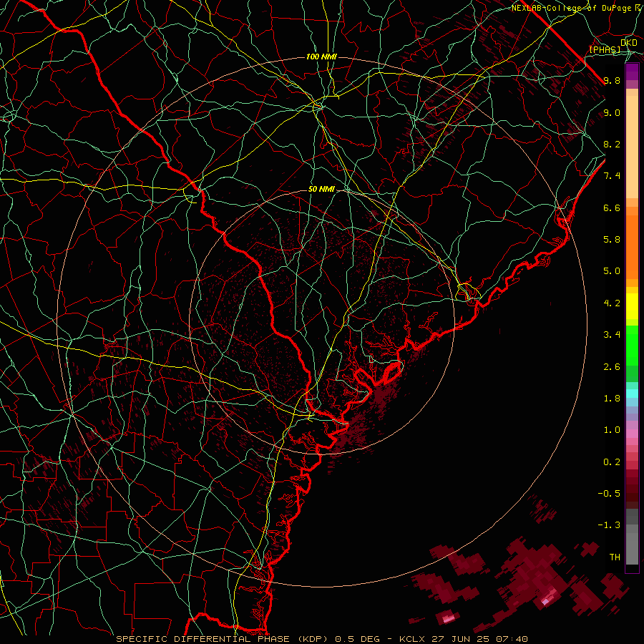Select the 9.8 legend value

[612, 80]
